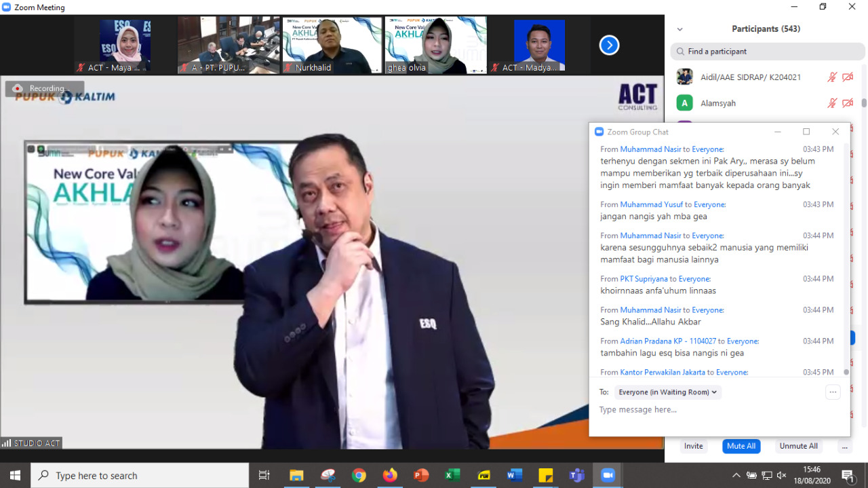Open the chat more options ellipsis button

[833, 392]
